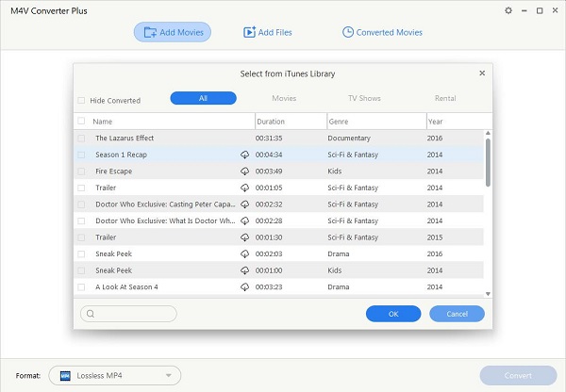
Task: Close the Select from iTunes Library dialog
Action: pyautogui.click(x=482, y=73)
